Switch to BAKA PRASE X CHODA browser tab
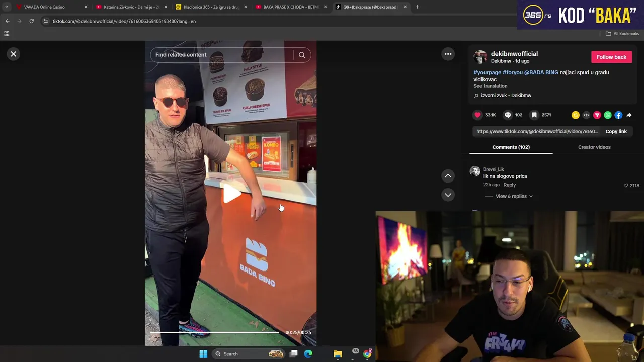This screenshot has width=644, height=362. click(x=291, y=7)
